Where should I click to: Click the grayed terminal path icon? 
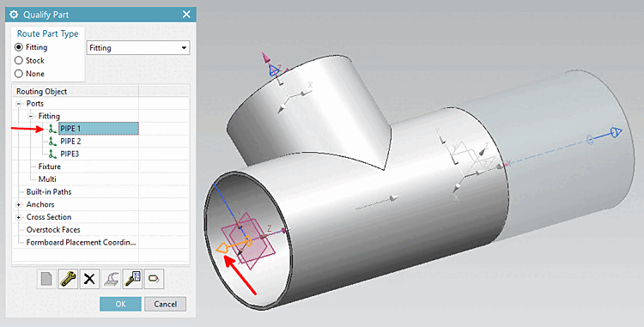pos(112,280)
